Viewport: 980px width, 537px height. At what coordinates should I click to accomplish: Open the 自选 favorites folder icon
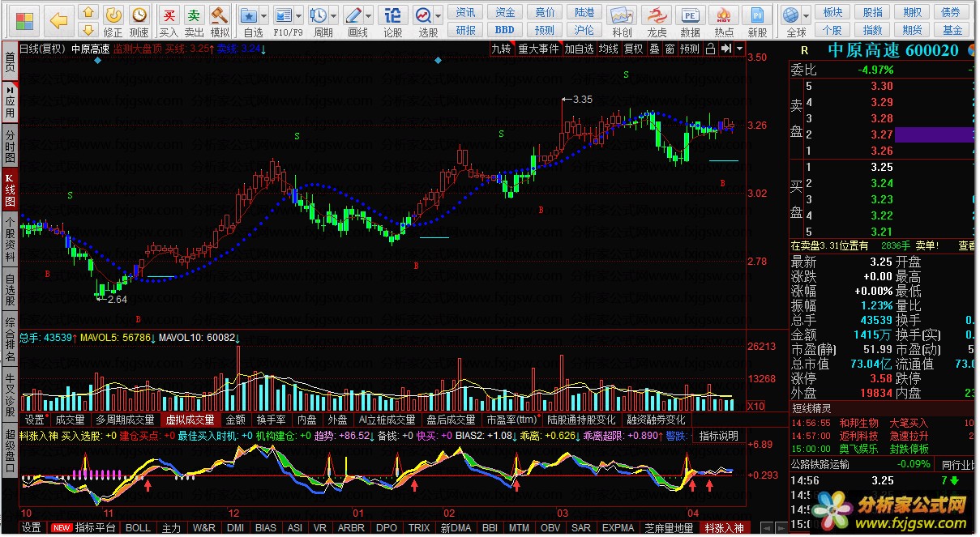click(251, 19)
